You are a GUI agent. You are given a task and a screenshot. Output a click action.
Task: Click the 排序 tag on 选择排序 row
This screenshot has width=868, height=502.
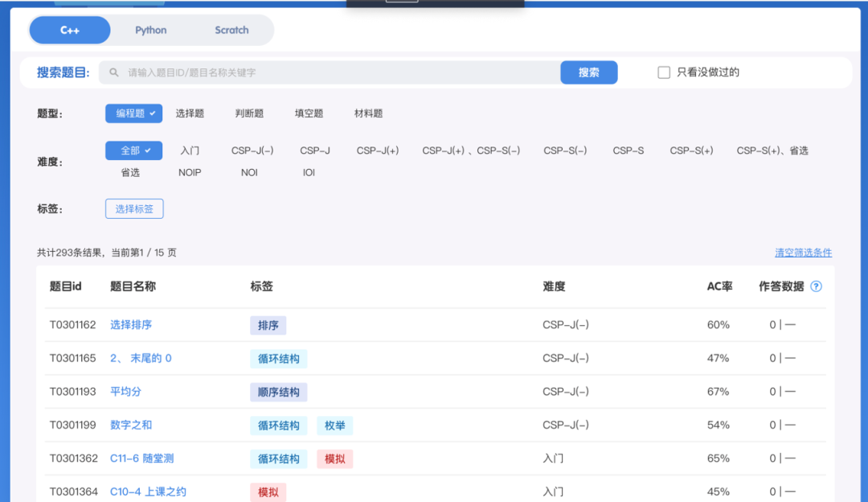268,325
